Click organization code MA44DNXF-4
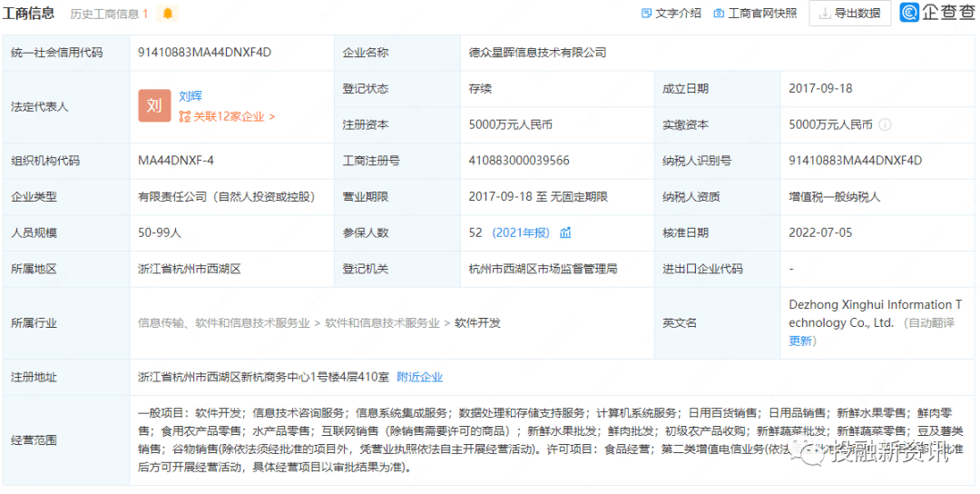 point(176,161)
